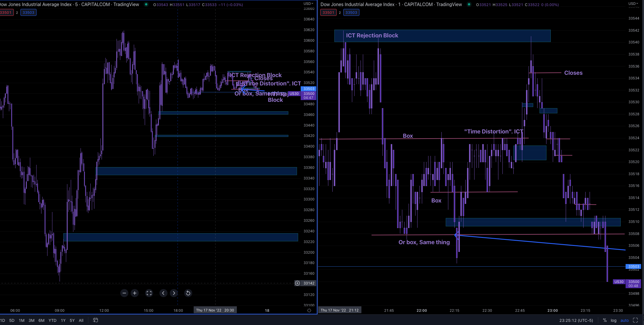
Task: Reset the chart view with the circular arrow icon
Action: point(188,293)
